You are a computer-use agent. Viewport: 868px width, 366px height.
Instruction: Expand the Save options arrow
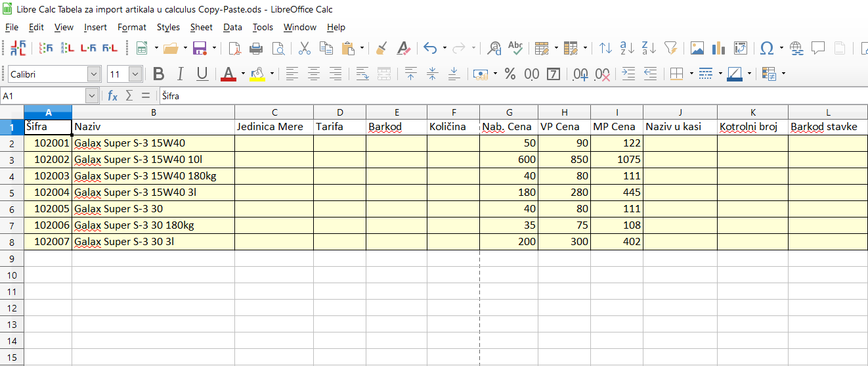[213, 48]
